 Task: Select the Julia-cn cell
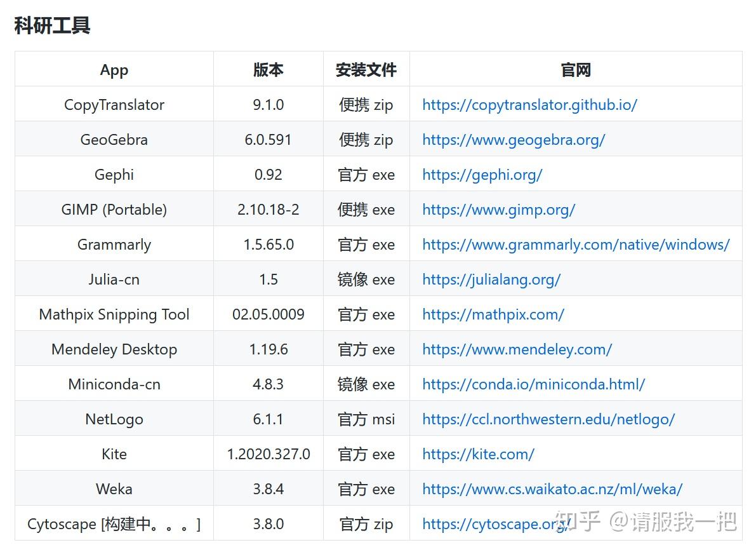(x=114, y=279)
